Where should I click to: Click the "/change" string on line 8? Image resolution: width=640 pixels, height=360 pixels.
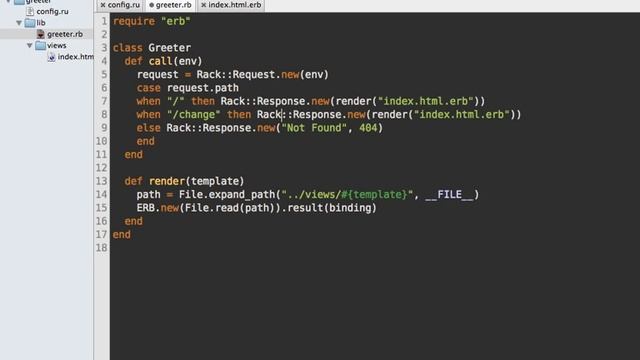[x=194, y=115]
